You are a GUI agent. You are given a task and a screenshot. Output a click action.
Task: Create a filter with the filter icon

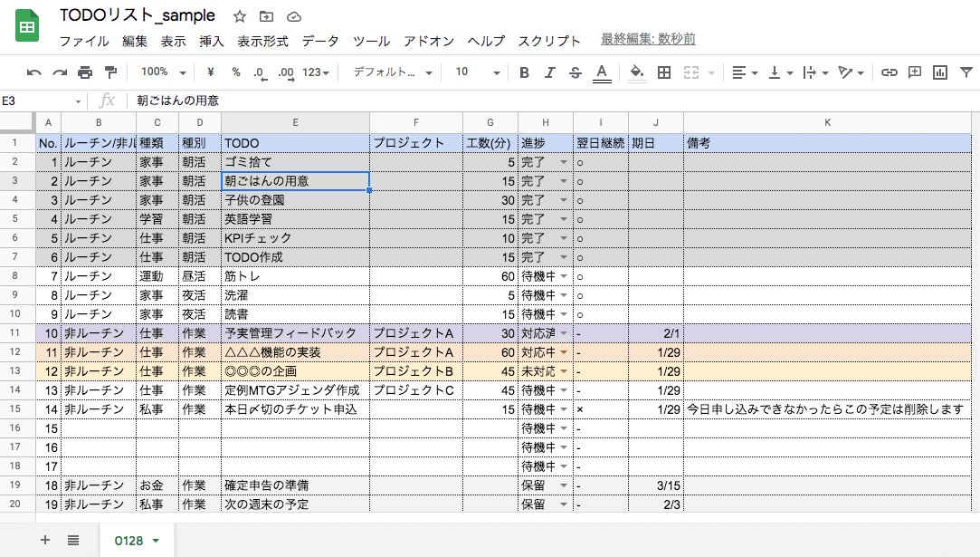(x=967, y=71)
